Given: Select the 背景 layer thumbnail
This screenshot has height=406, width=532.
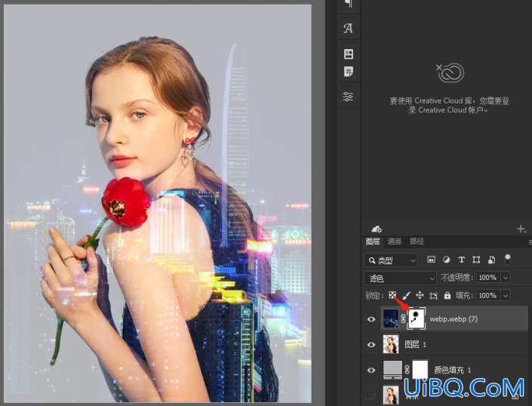Looking at the screenshot, I should (391, 395).
